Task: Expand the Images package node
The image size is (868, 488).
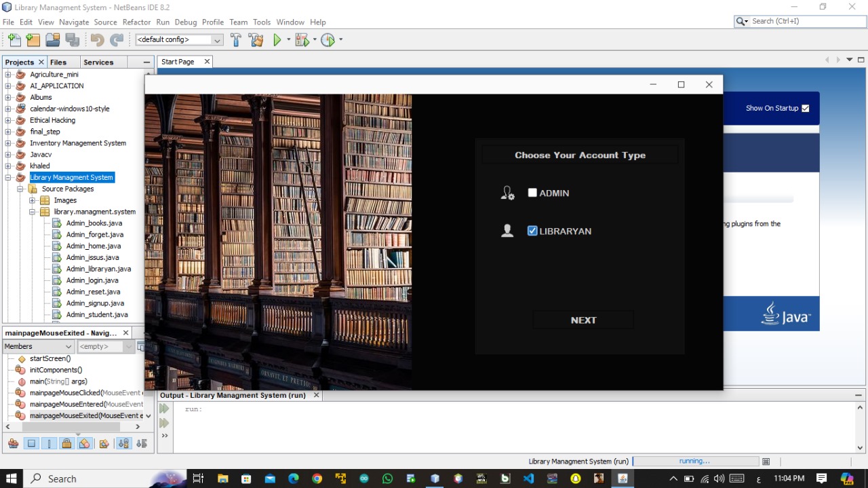Action: click(x=32, y=200)
